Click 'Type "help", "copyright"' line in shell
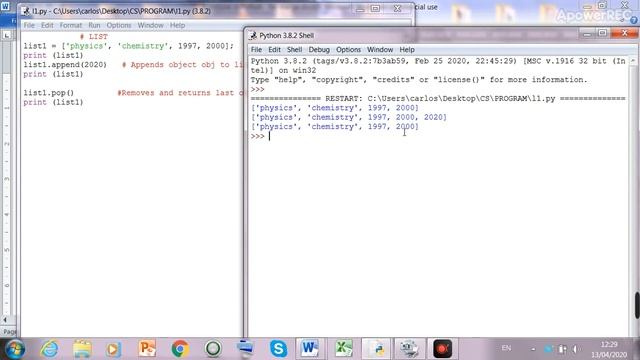The height and width of the screenshot is (360, 640). tap(419, 80)
